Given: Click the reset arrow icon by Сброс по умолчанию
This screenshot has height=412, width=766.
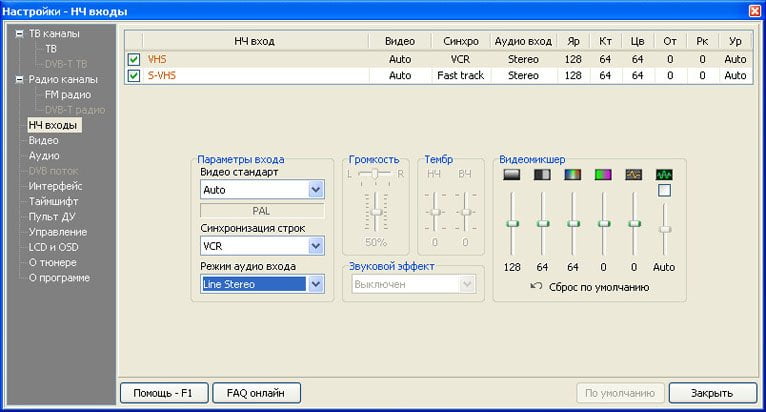Looking at the screenshot, I should 535,287.
